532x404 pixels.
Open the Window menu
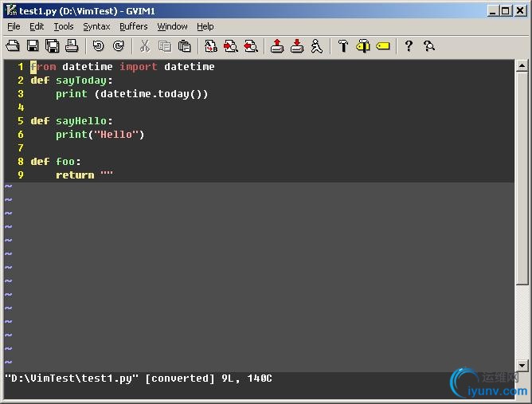coord(172,26)
